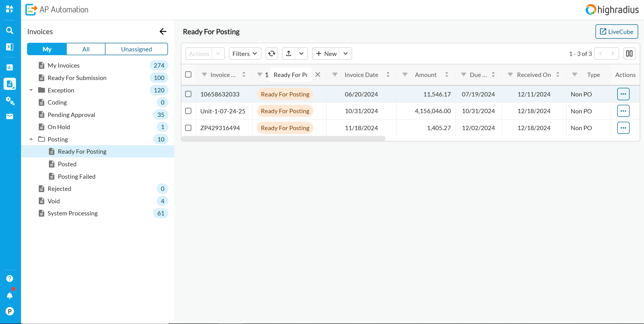644x324 pixels.
Task: Open the analytics chart icon in sidebar
Action: (10, 67)
